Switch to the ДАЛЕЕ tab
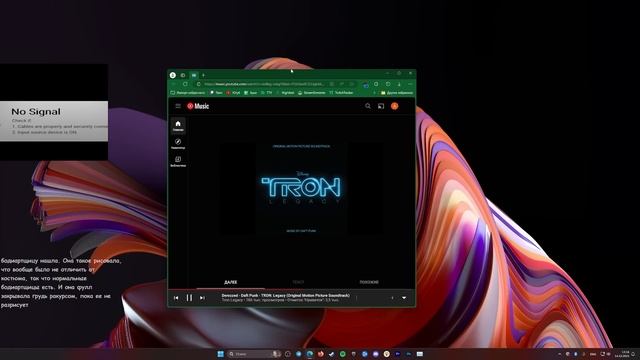The height and width of the screenshot is (360, 640). (231, 282)
